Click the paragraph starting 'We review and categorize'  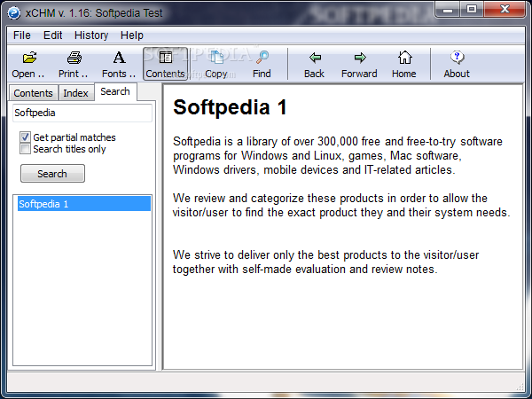click(x=341, y=206)
